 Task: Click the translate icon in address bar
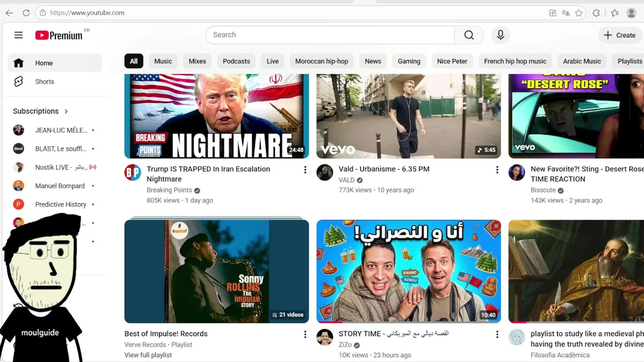click(x=566, y=13)
